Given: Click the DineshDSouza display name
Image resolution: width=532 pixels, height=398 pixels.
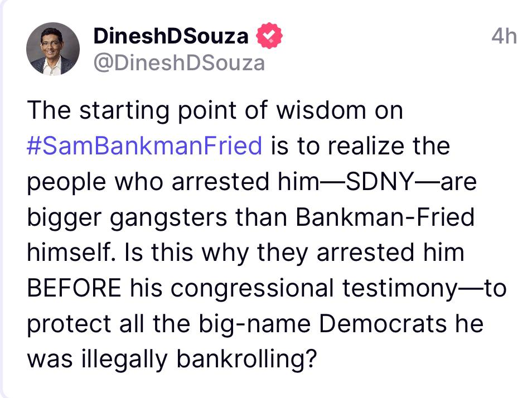Looking at the screenshot, I should pos(171,37).
